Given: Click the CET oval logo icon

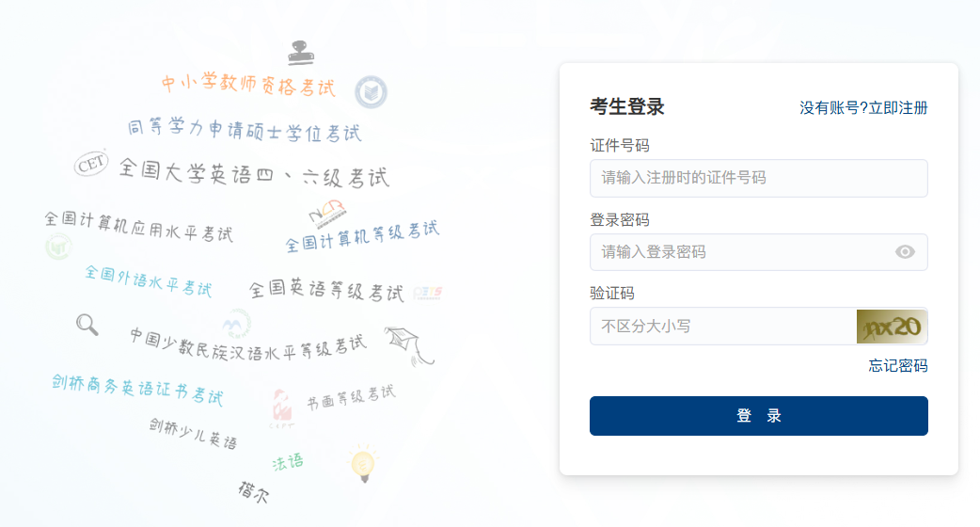Looking at the screenshot, I should tap(91, 164).
